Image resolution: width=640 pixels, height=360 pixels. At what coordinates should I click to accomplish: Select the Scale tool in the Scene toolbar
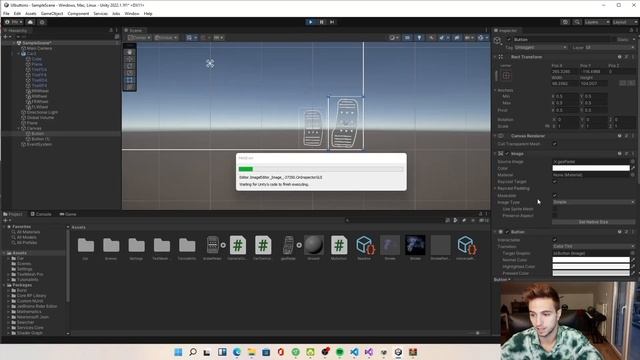129,73
